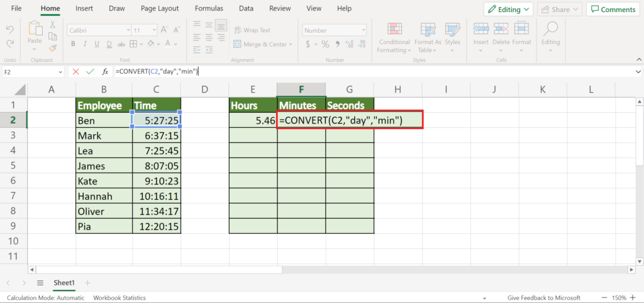Click the Decrease Indent icon
The image size is (644, 303).
tap(197, 50)
